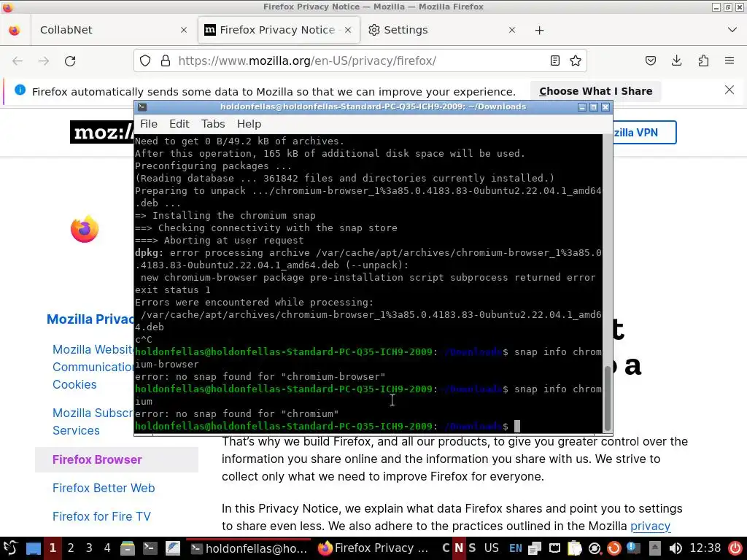747x560 pixels.
Task: Open the Firefox hamburger application menu
Action: click(x=729, y=61)
